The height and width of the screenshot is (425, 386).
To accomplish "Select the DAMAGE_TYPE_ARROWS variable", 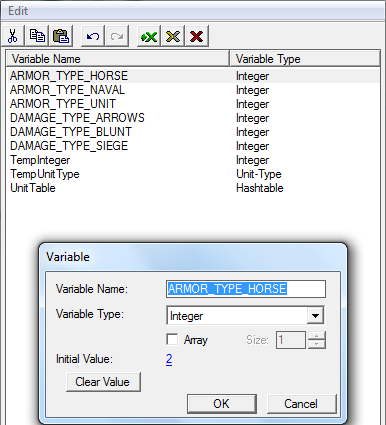I will 77,118.
